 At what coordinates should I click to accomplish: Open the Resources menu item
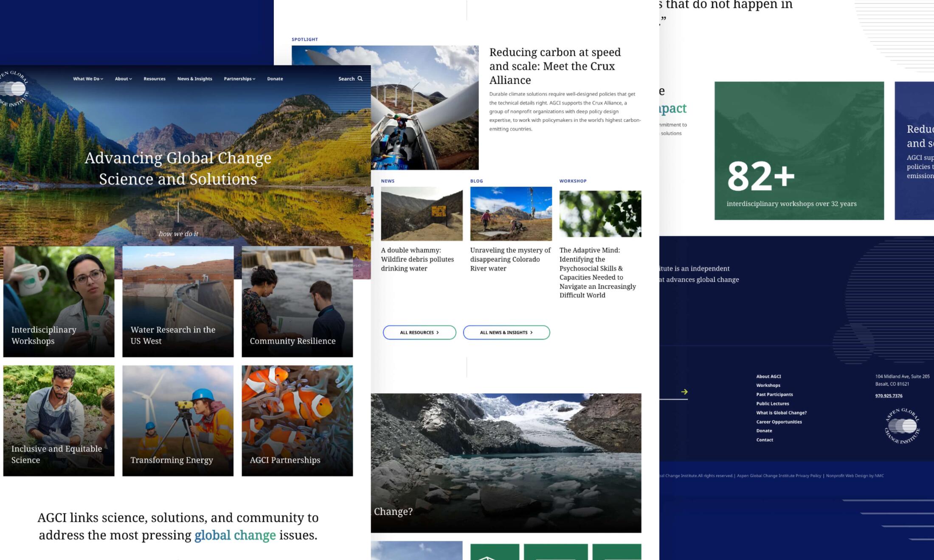click(x=155, y=79)
